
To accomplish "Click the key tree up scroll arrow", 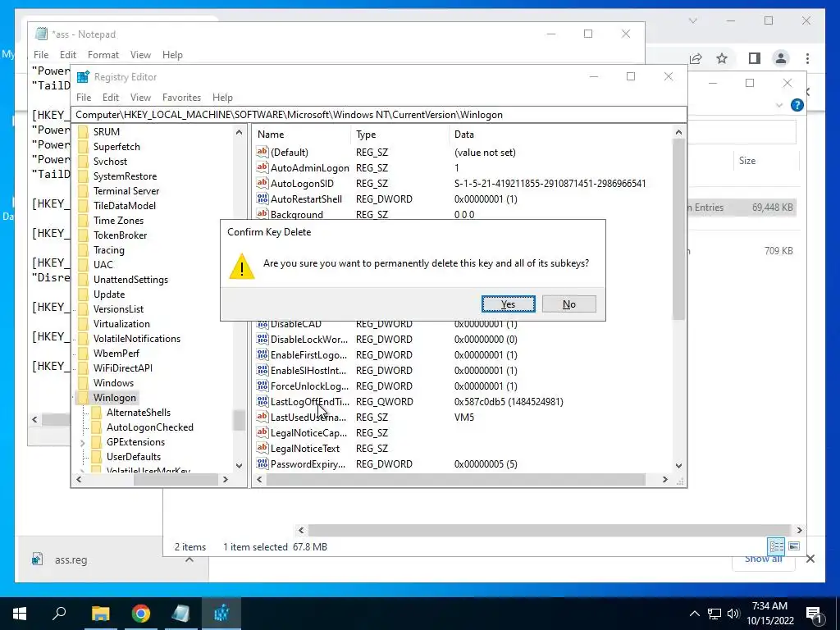I will [x=239, y=132].
